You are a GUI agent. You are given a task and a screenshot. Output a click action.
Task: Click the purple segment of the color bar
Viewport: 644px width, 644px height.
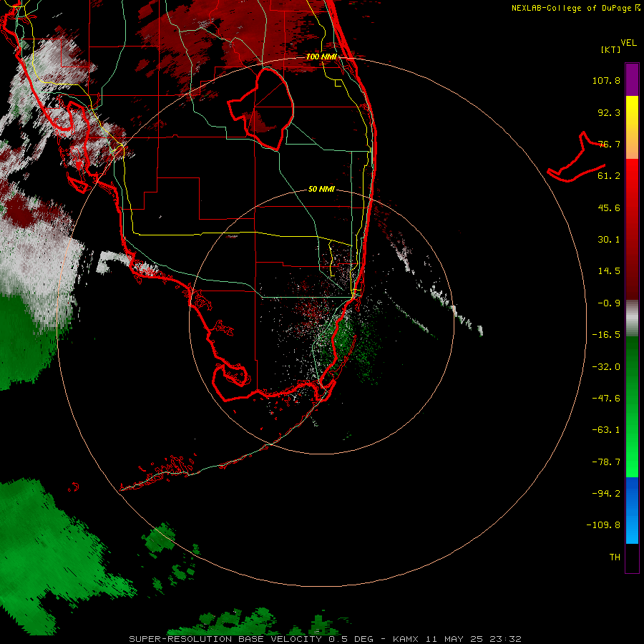click(632, 79)
